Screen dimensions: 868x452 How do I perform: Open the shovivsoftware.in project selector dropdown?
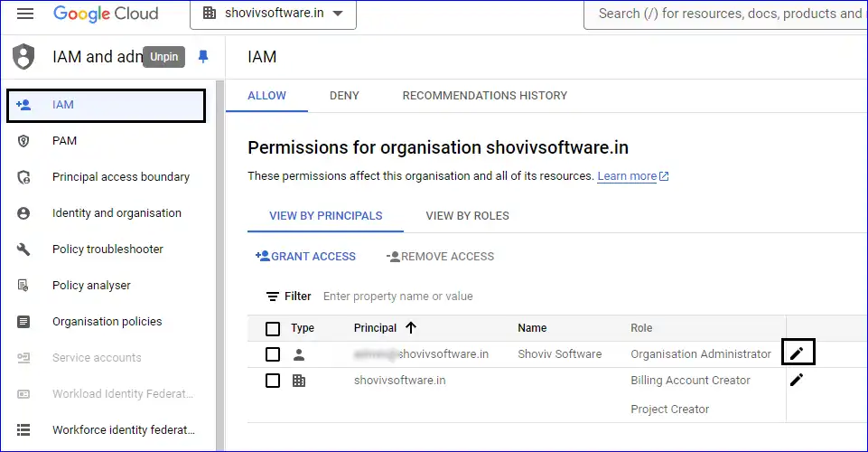[273, 14]
